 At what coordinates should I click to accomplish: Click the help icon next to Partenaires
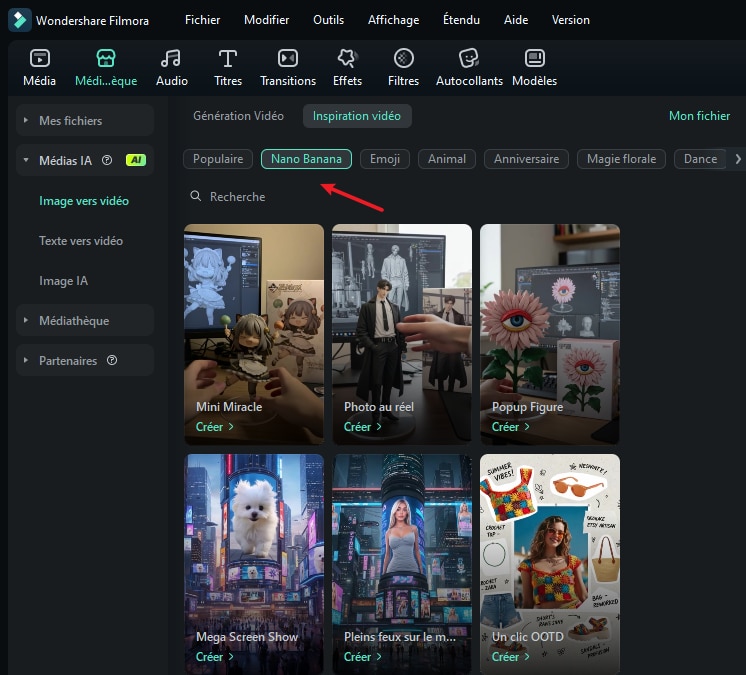(x=112, y=360)
